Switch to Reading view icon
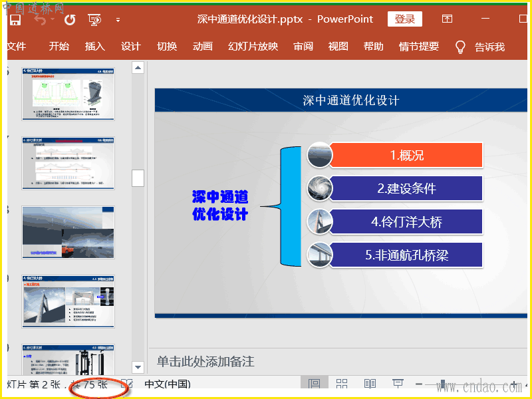 pyautogui.click(x=370, y=384)
